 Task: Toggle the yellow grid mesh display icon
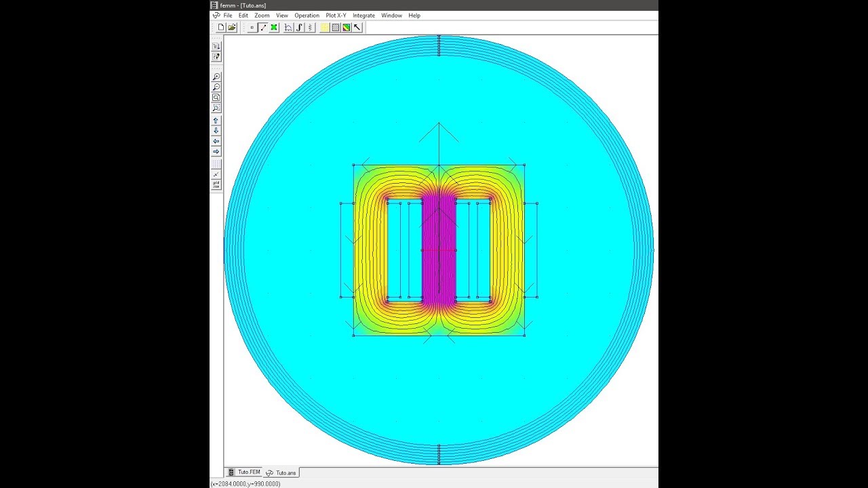coord(325,27)
